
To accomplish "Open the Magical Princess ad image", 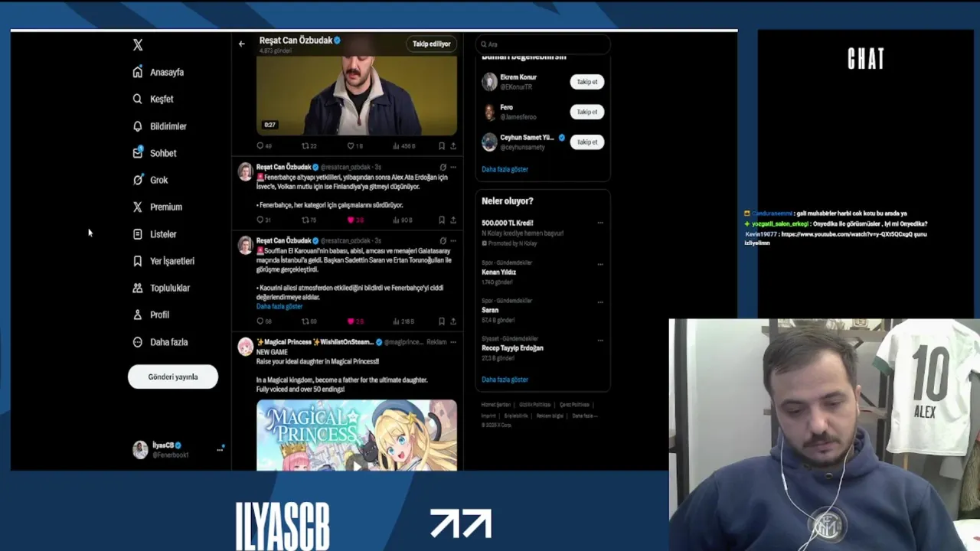I will (x=357, y=435).
